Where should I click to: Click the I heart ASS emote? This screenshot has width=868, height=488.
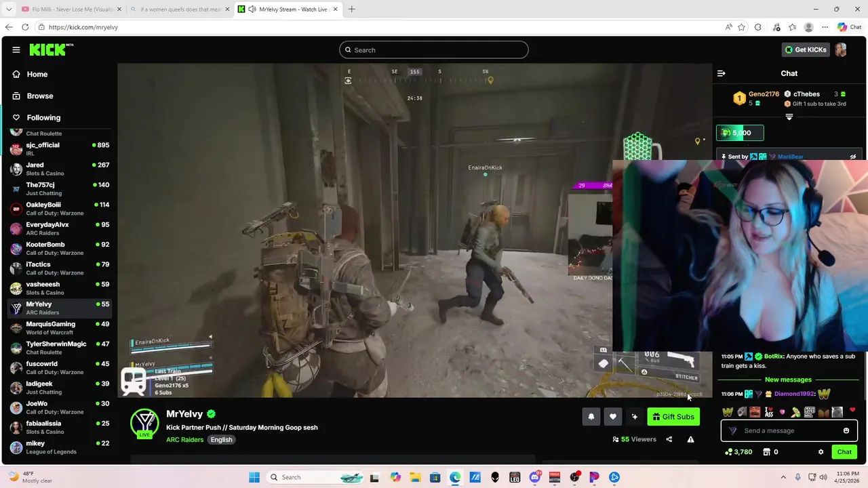coord(768,412)
